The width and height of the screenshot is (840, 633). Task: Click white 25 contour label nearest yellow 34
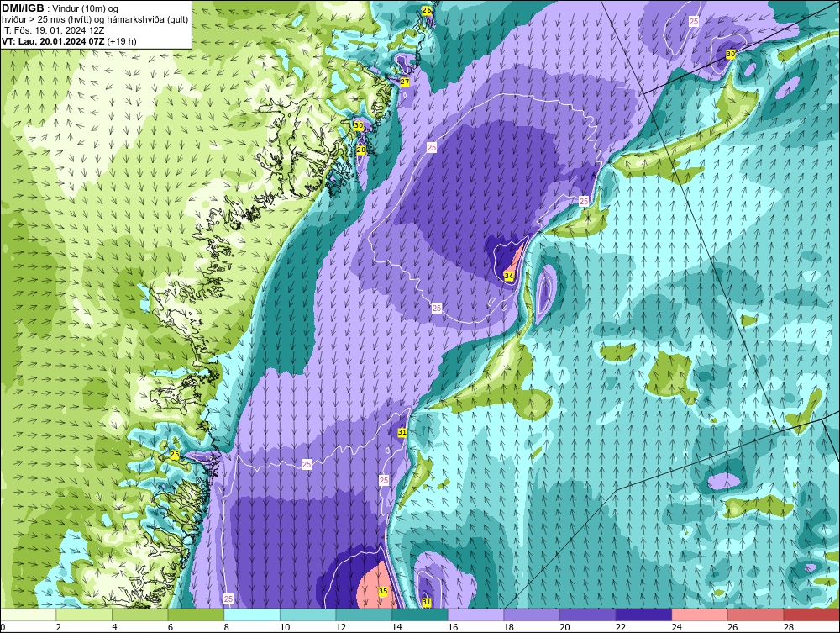click(437, 309)
